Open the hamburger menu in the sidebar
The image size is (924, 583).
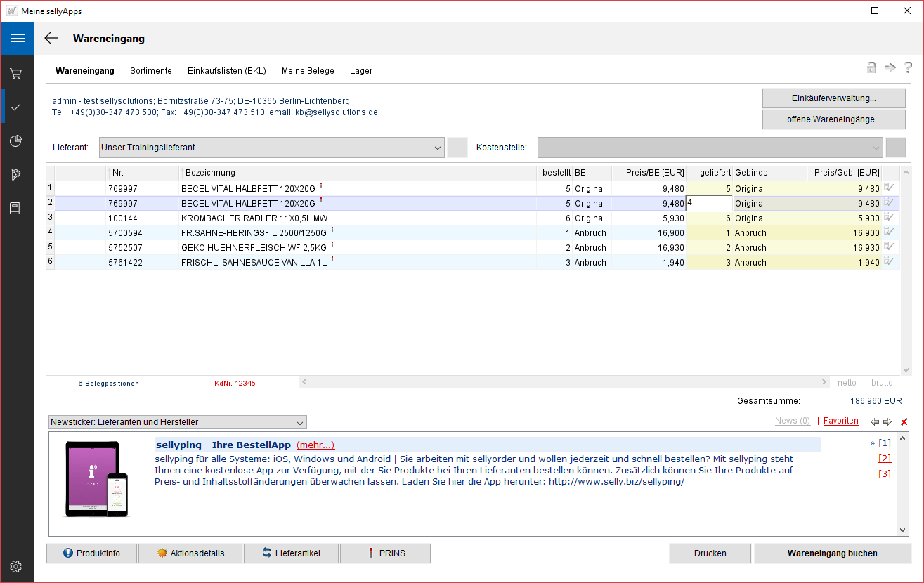[17, 39]
